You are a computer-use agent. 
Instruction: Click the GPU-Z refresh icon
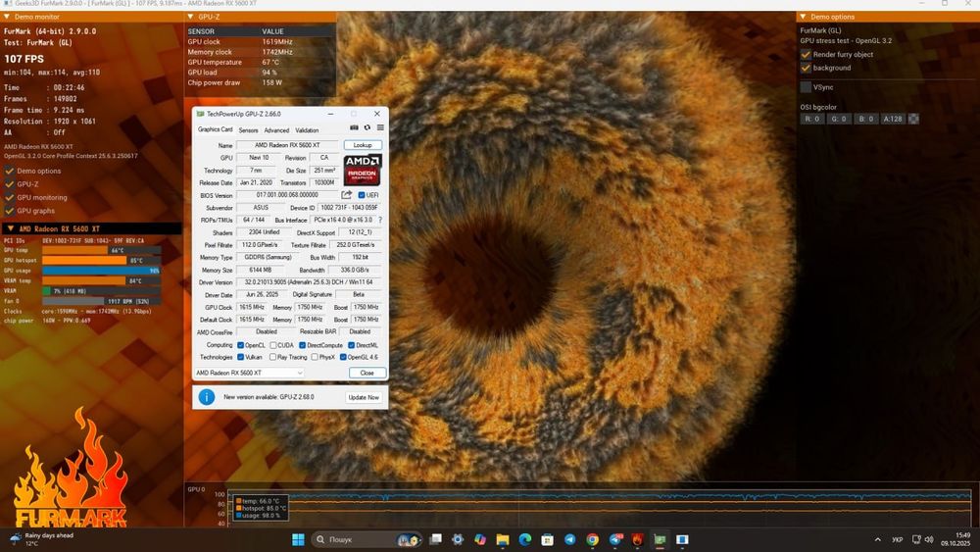pyautogui.click(x=367, y=127)
